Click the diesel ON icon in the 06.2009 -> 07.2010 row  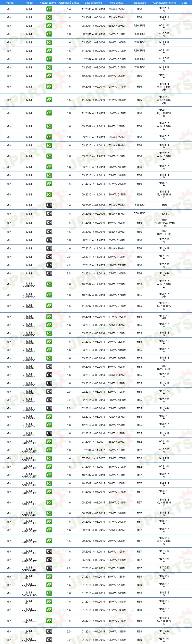49,232
